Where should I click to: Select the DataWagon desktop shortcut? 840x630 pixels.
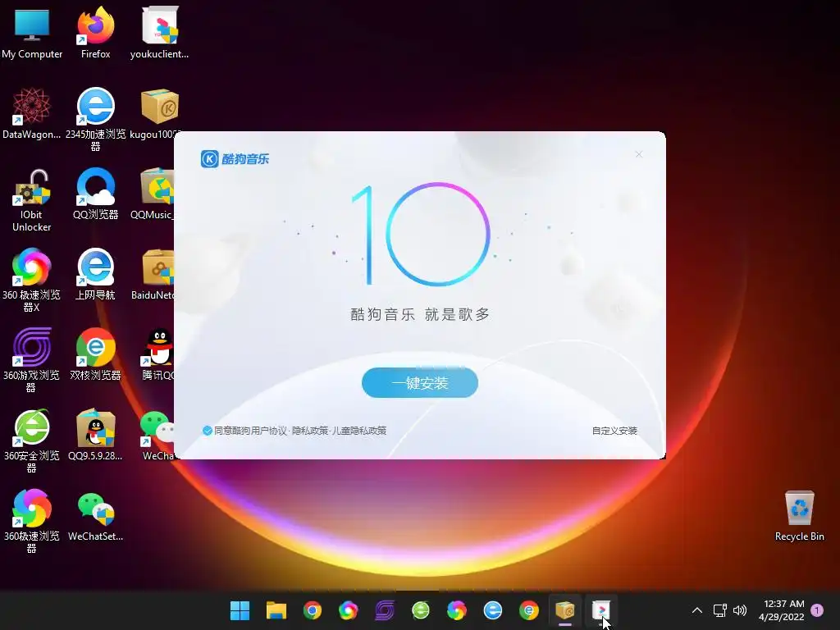tap(32, 113)
